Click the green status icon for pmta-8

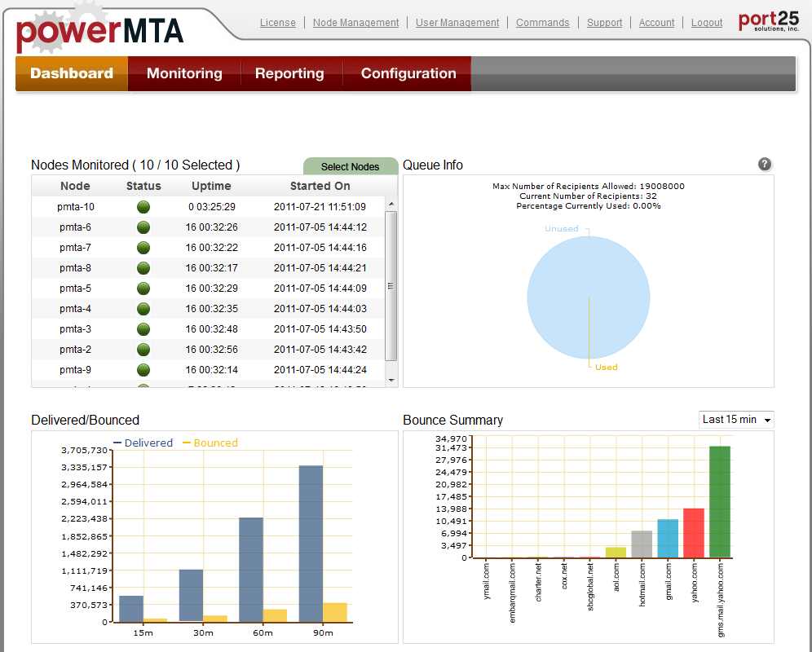pyautogui.click(x=143, y=268)
